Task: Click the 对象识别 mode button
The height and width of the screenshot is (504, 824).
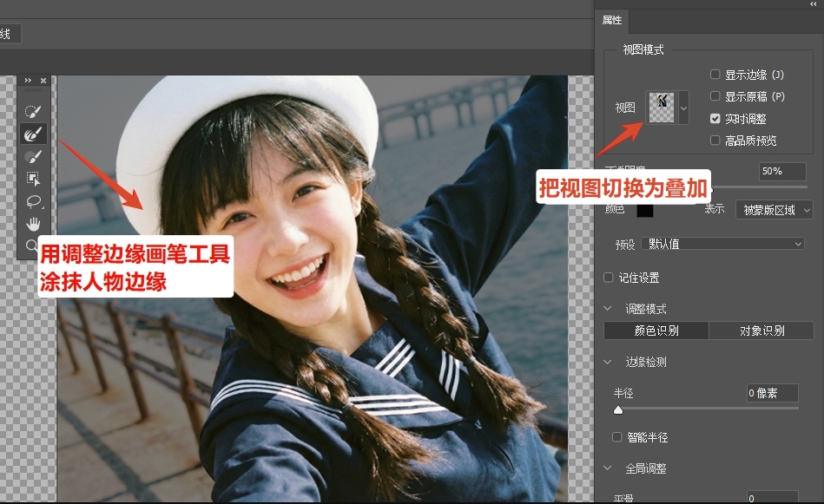Action: coord(762,331)
